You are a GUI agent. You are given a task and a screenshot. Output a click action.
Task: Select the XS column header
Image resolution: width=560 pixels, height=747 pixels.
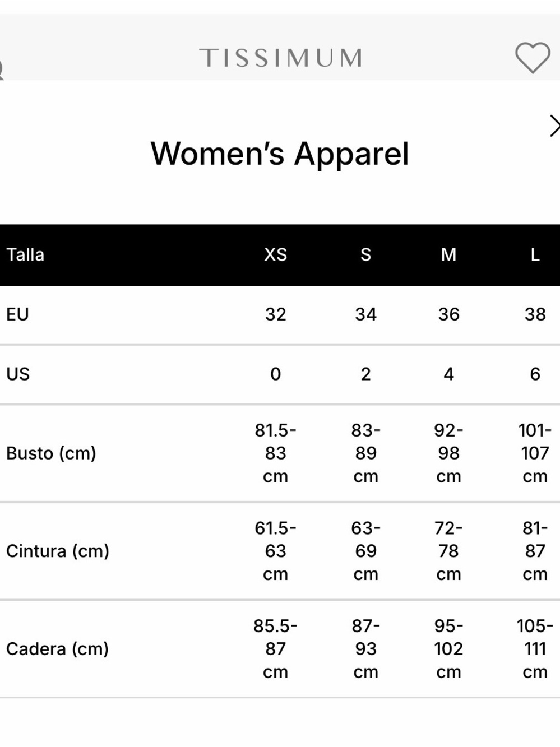pyautogui.click(x=275, y=254)
